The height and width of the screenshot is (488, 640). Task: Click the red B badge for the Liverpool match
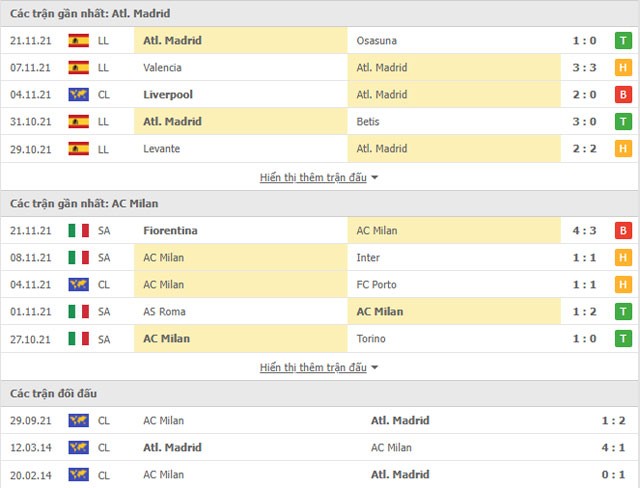pos(623,95)
